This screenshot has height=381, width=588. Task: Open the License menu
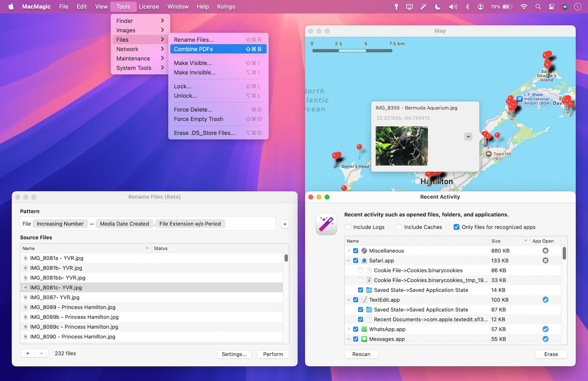(149, 7)
